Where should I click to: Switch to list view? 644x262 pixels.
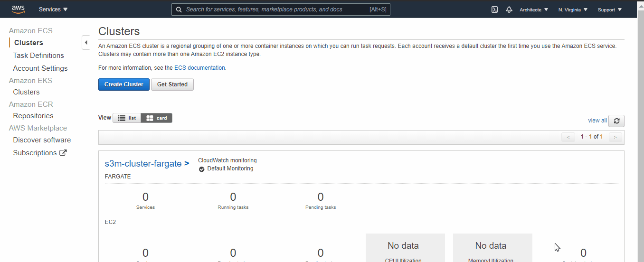click(x=127, y=118)
